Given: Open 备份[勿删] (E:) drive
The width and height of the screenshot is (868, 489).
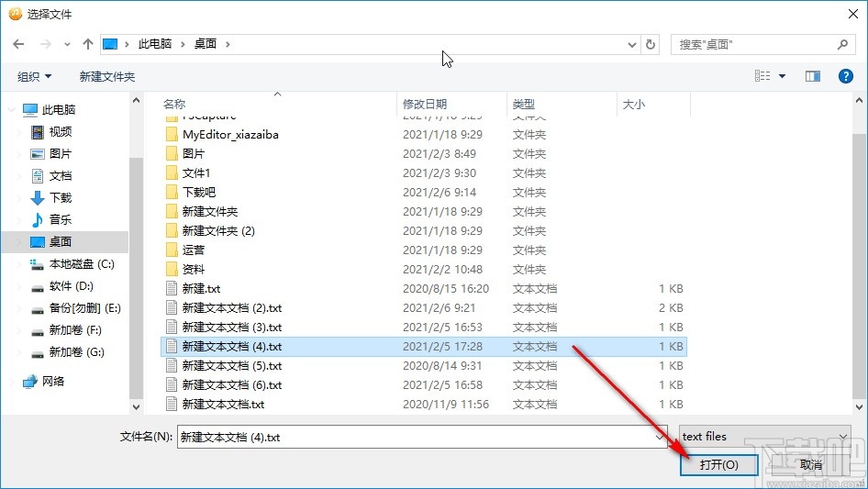Looking at the screenshot, I should pyautogui.click(x=84, y=308).
